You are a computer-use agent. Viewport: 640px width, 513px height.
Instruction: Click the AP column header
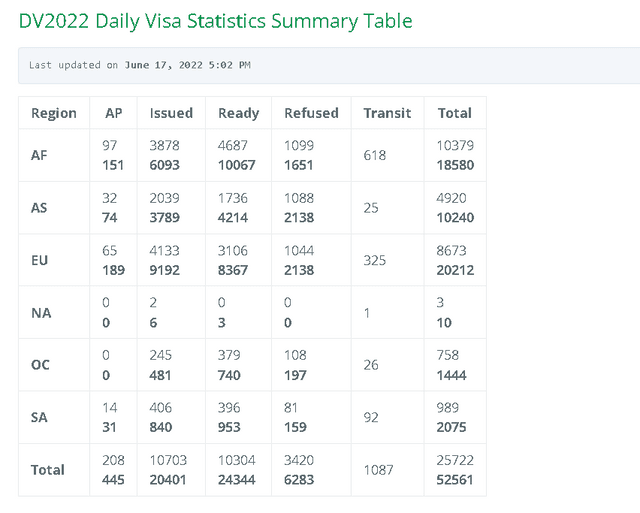coord(113,113)
